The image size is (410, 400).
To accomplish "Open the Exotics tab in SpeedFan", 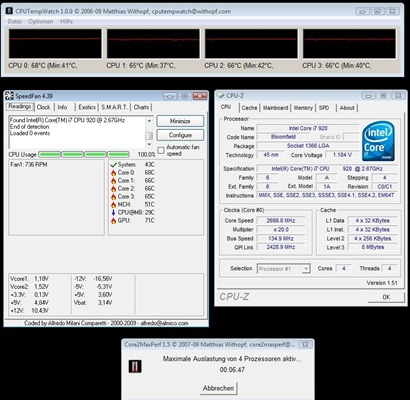I will [x=87, y=107].
